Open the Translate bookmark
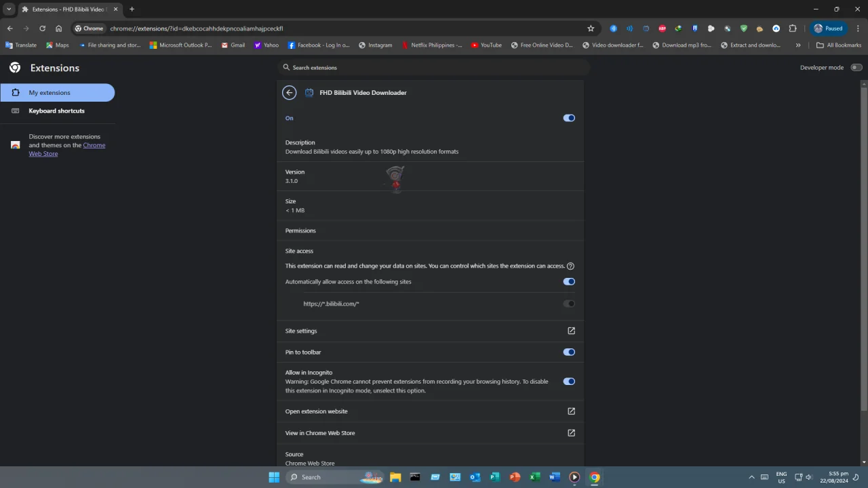The image size is (868, 488). tap(21, 45)
